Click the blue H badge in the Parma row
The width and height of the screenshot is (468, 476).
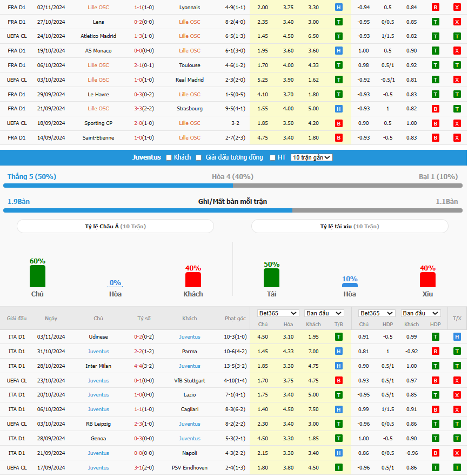338,351
